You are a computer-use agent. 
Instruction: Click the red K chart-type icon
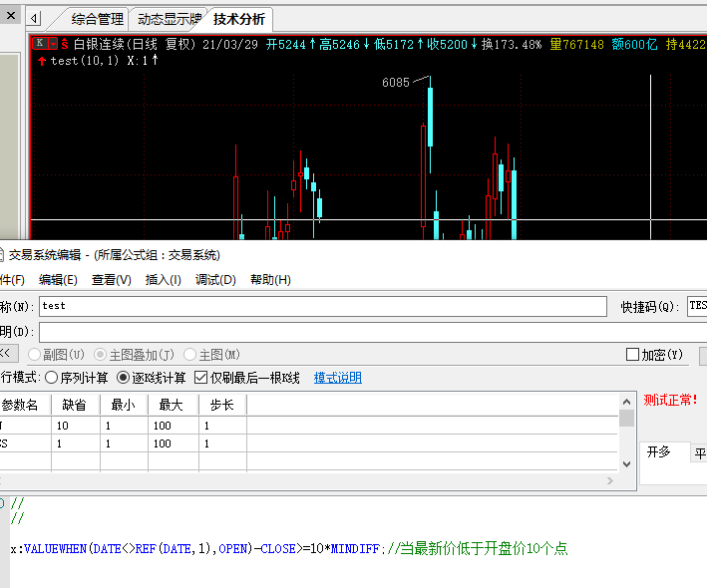pos(40,44)
